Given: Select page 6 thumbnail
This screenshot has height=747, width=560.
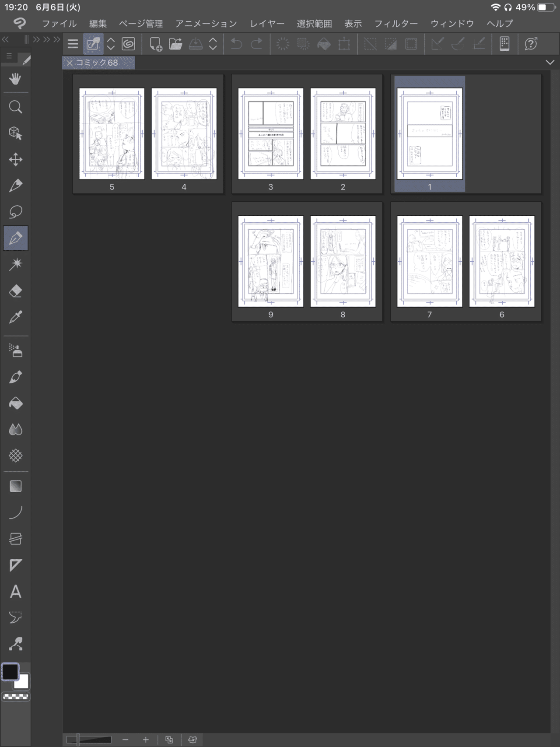Looking at the screenshot, I should click(502, 261).
